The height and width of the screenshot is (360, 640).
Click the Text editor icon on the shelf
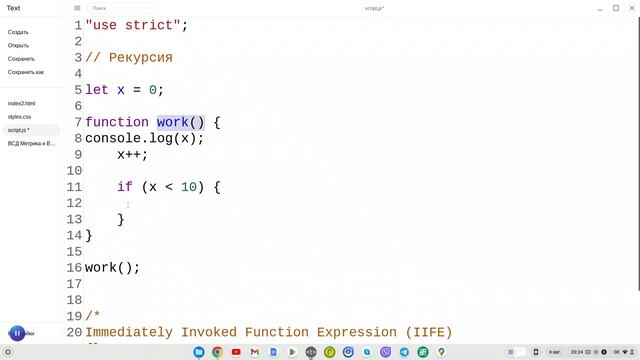coord(311,352)
